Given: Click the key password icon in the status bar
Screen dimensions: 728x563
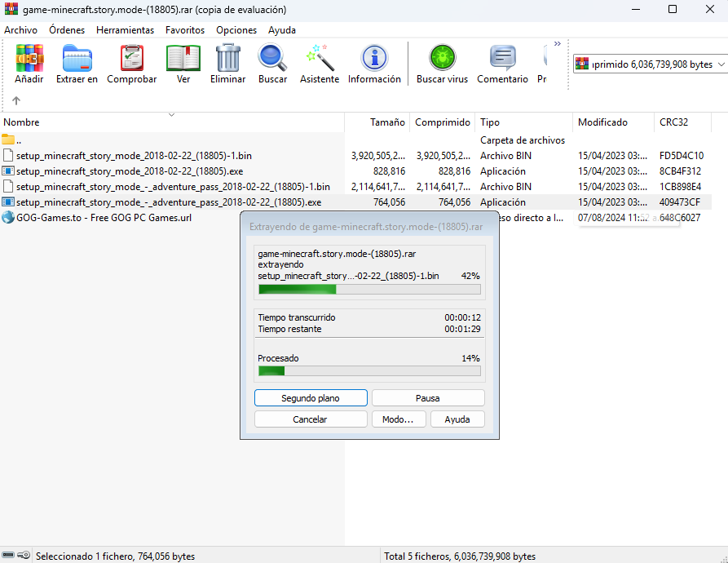Looking at the screenshot, I should click(24, 555).
